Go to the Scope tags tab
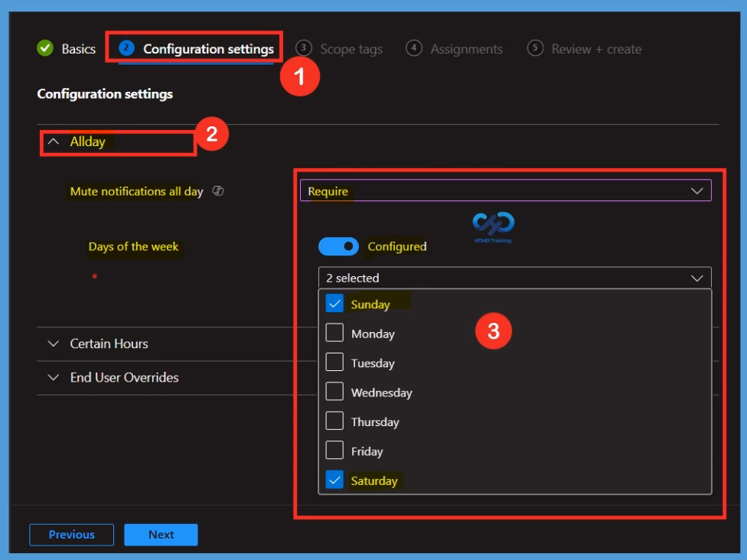The image size is (747, 560). tap(351, 49)
